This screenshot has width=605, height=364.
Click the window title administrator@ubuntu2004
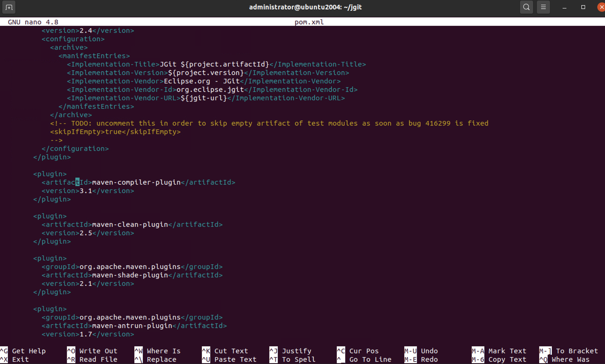coord(305,7)
